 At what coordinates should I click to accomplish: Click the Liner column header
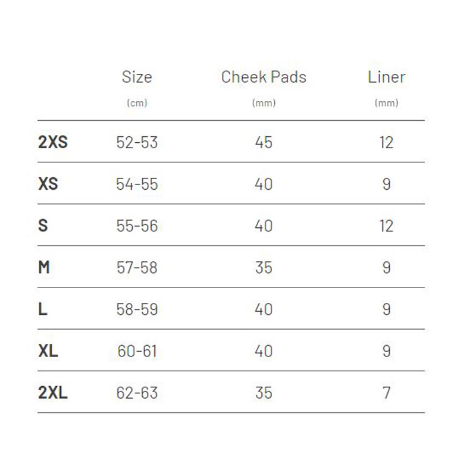pos(386,77)
